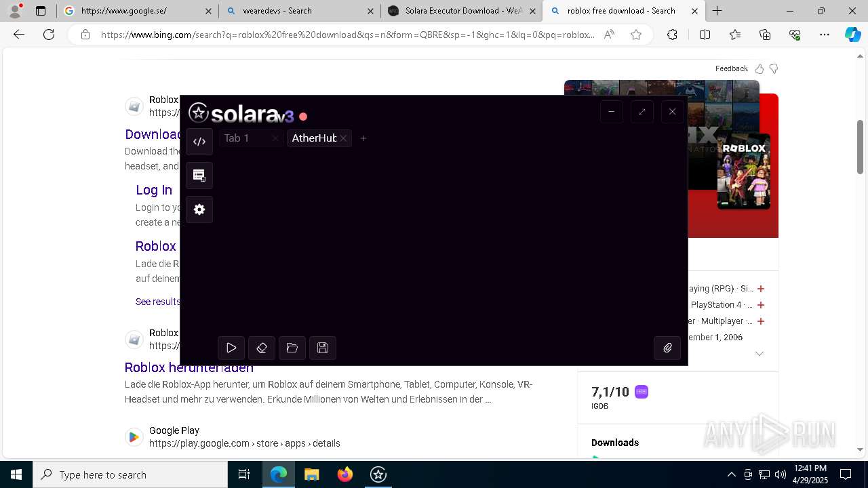This screenshot has width=868, height=488.
Task: Open Windows Start menu
Action: coord(16,474)
